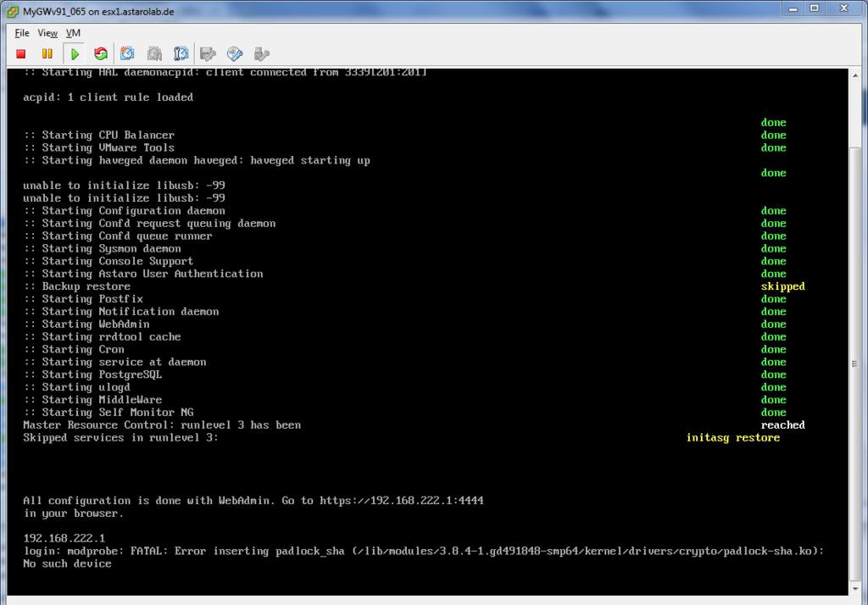
Task: Click 'Starting ulogd' line
Action: click(x=77, y=387)
